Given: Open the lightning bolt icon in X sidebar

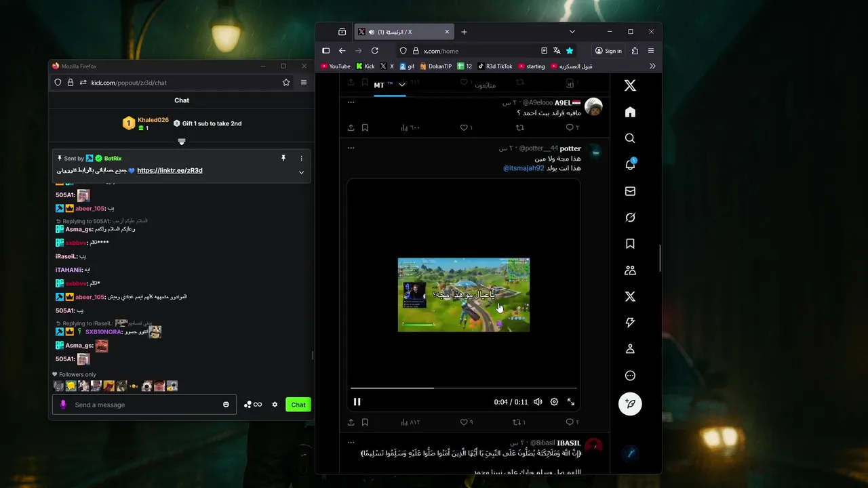Looking at the screenshot, I should (x=630, y=323).
